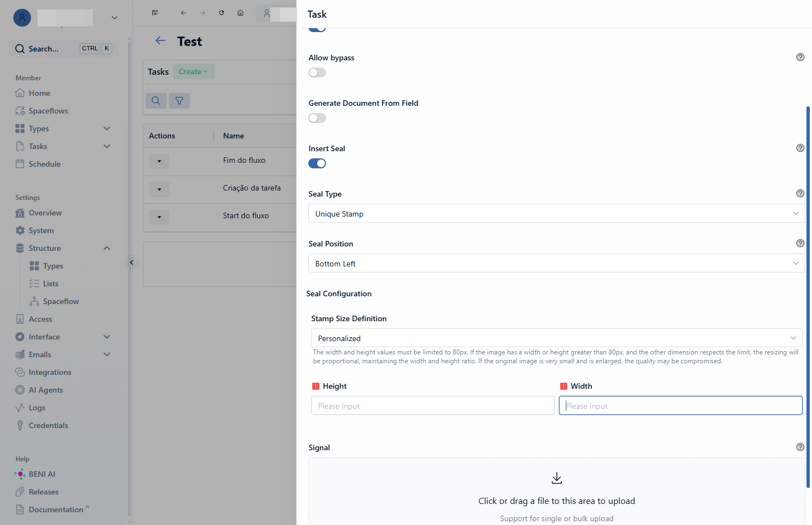This screenshot has width=812, height=525.
Task: Click the help icon for Allow bypass
Action: (x=800, y=57)
